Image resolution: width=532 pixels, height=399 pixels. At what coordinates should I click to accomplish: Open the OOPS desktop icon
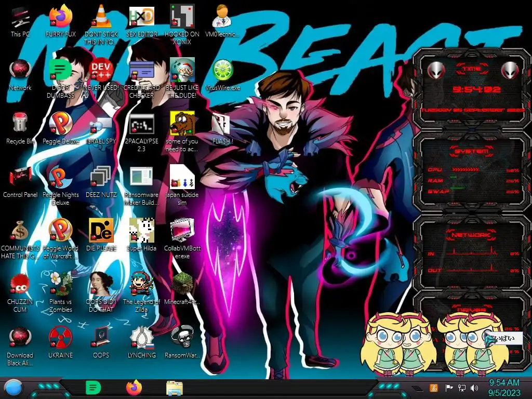click(101, 338)
